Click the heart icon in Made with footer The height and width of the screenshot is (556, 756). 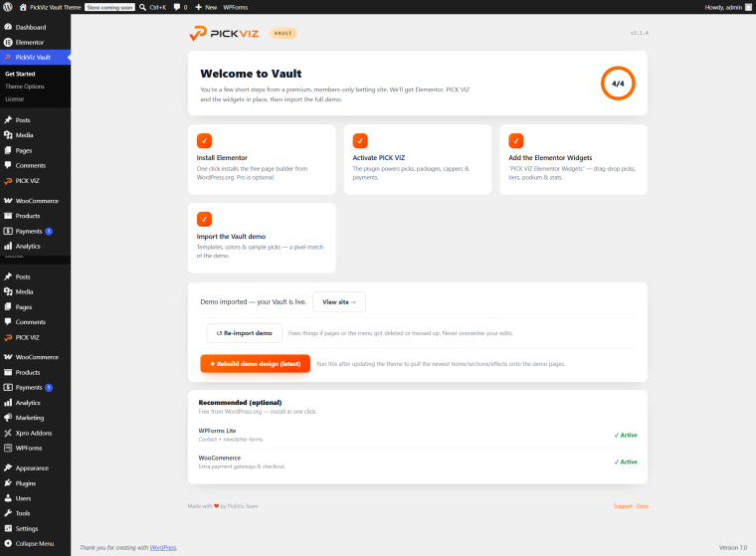click(217, 506)
